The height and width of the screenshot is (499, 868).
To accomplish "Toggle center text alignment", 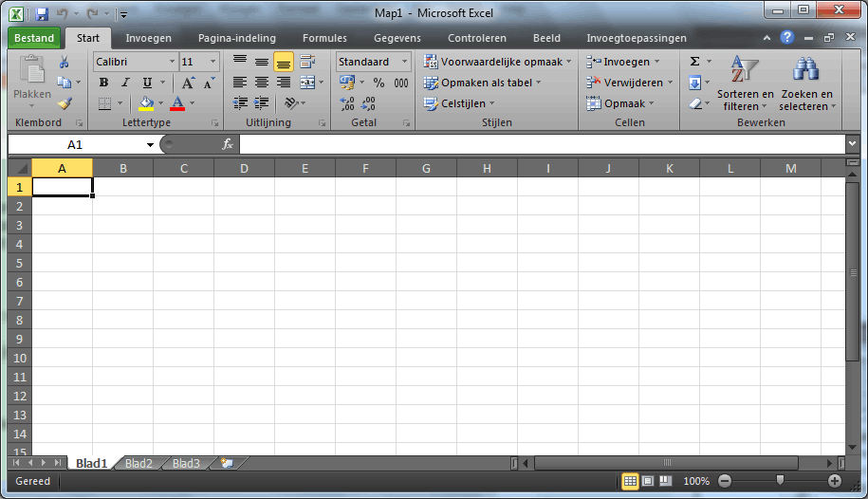I will 262,83.
